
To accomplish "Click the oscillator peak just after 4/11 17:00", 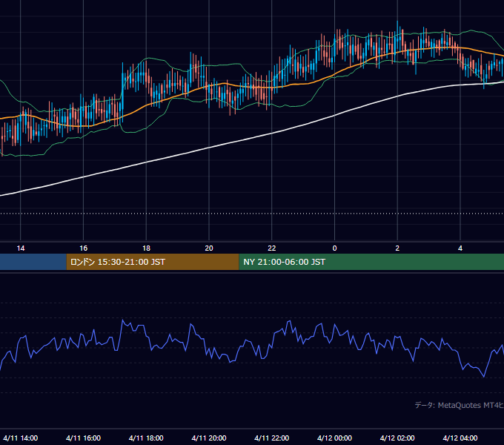I will pyautogui.click(x=122, y=320).
